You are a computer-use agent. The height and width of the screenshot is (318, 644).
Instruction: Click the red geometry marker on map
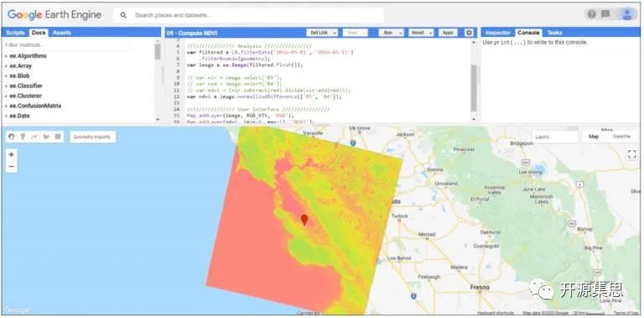coord(304,219)
